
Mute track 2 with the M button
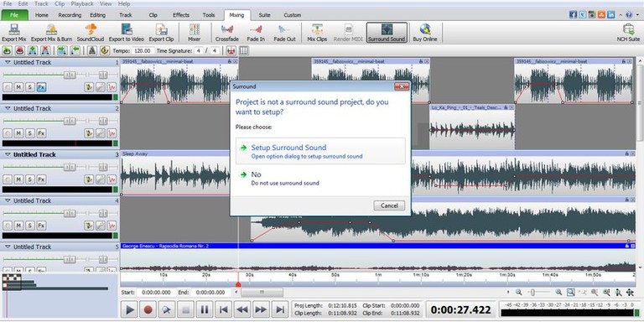click(x=18, y=133)
